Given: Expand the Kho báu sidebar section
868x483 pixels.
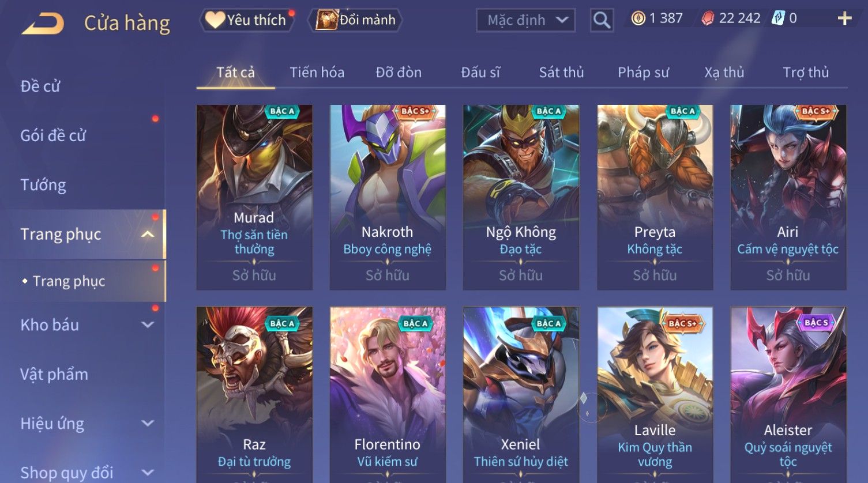Looking at the screenshot, I should 148,325.
